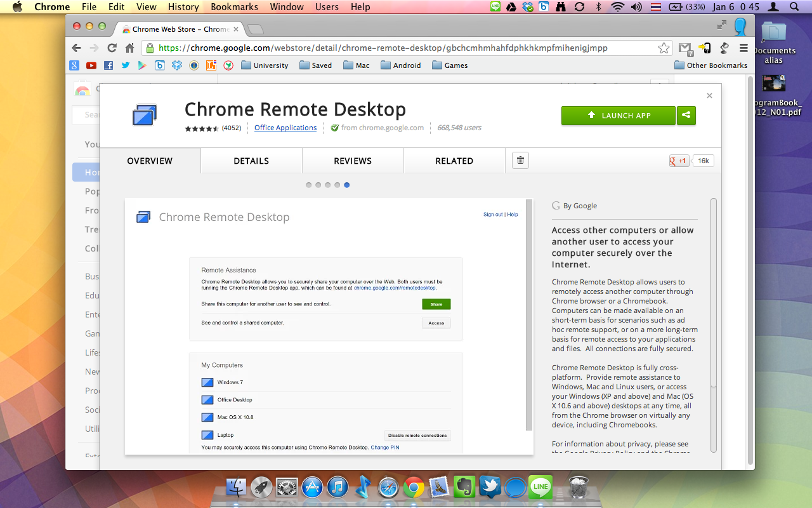Open the Chrome hamburger menu
812x508 pixels.
coord(743,48)
